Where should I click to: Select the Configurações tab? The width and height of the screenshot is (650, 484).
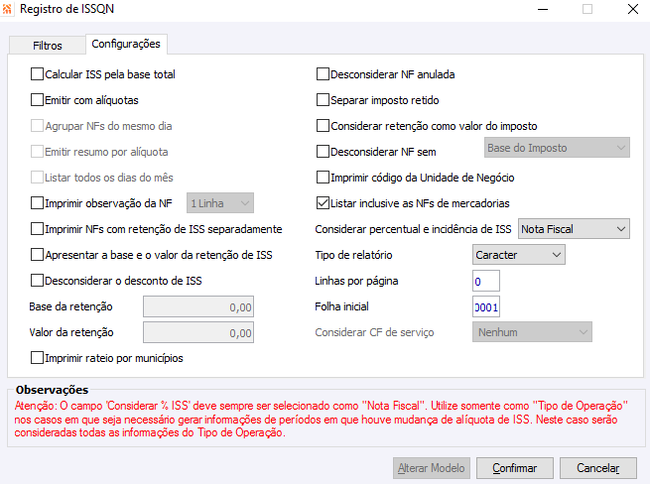(x=126, y=44)
